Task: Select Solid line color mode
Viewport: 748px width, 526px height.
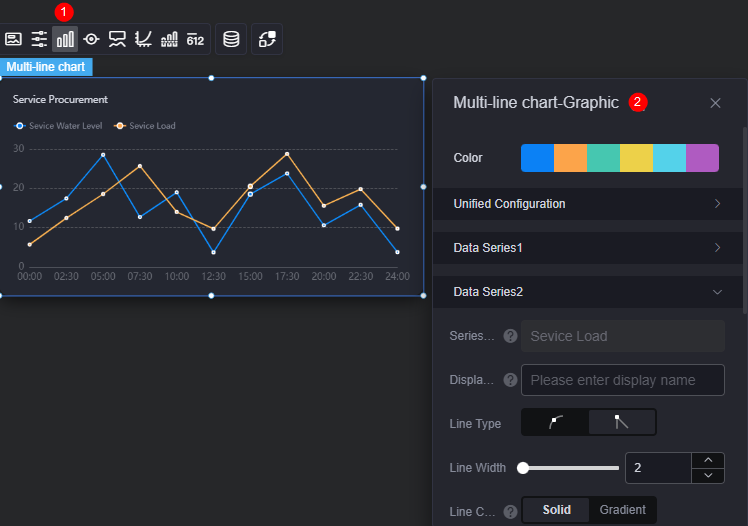Action: pos(556,510)
